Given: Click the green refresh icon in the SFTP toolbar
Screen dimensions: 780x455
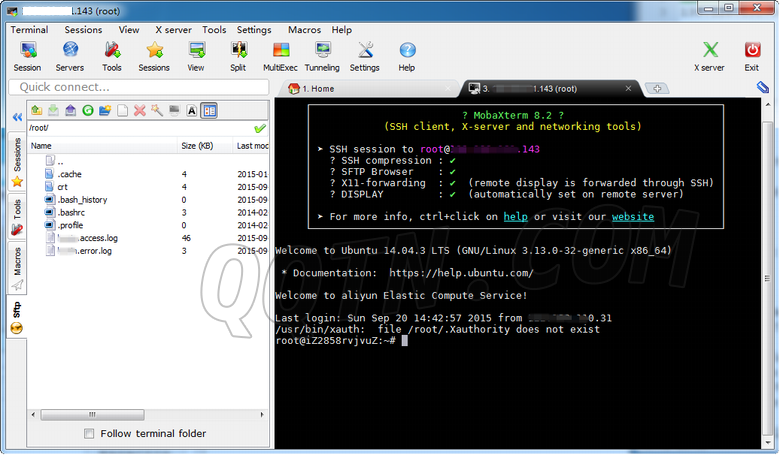Looking at the screenshot, I should point(87,110).
